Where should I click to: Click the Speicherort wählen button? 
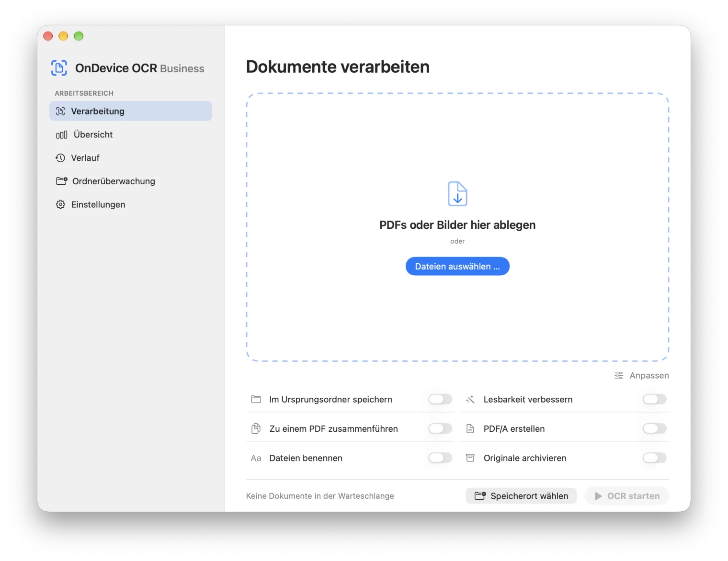[521, 496]
